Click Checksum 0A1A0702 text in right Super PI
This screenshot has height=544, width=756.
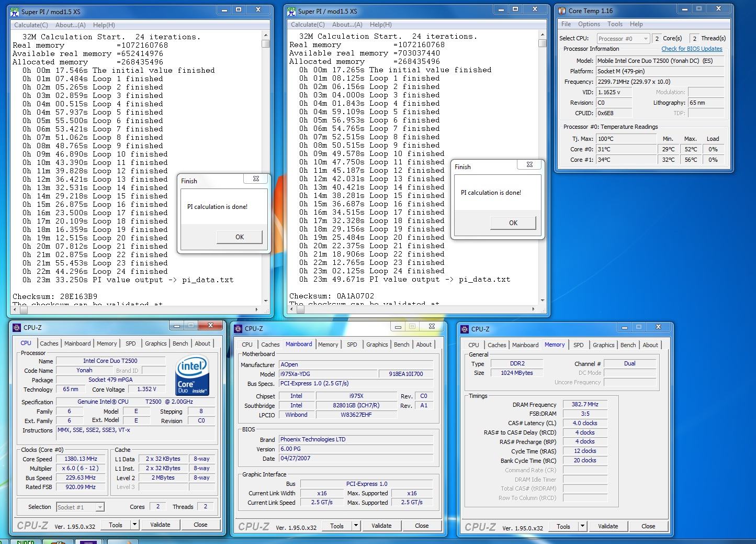tap(332, 296)
